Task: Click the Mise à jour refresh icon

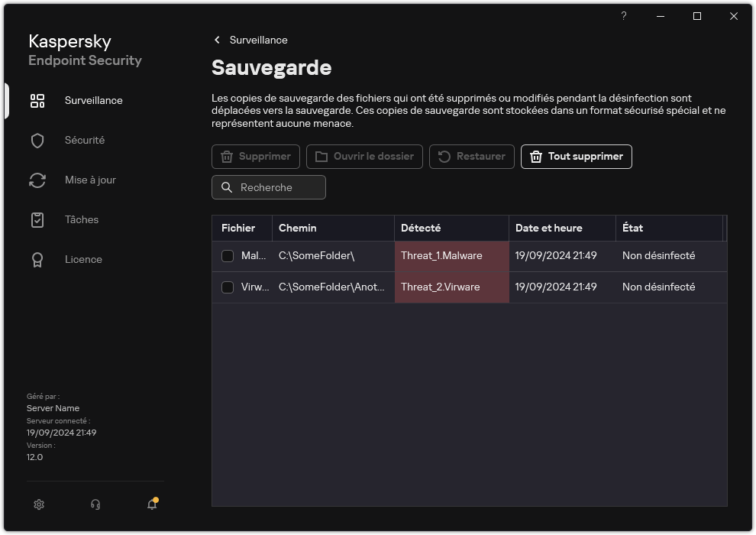Action: (37, 180)
